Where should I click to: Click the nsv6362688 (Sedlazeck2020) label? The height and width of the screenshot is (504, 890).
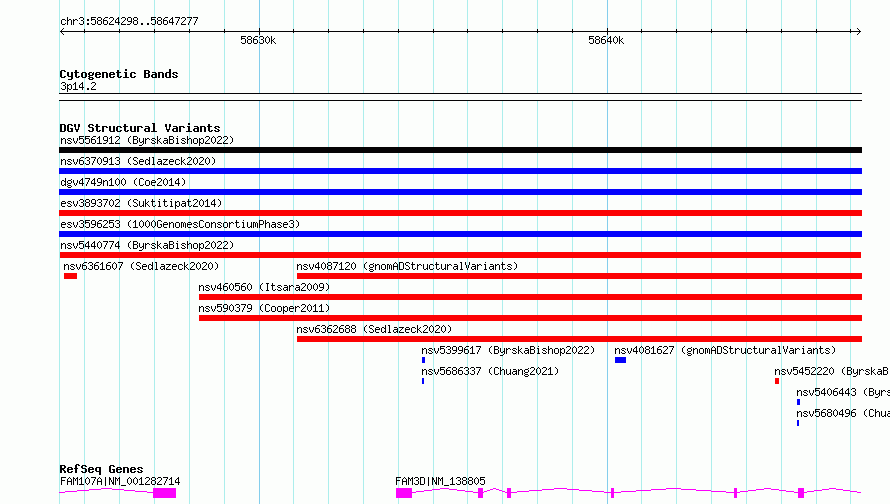[374, 329]
